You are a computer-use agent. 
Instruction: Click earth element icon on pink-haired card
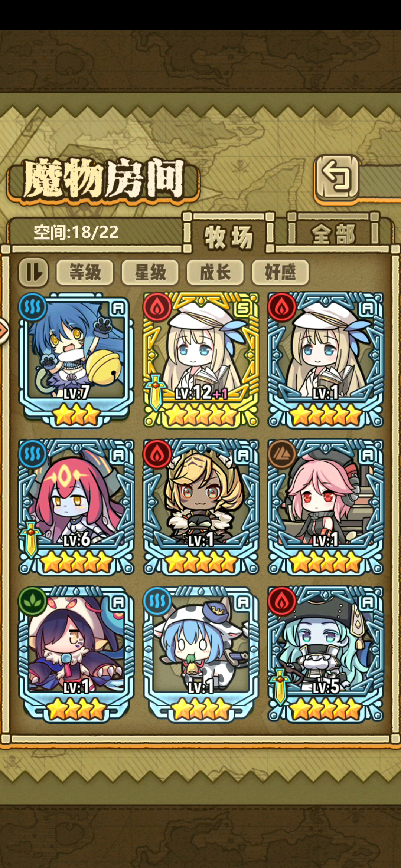282,454
